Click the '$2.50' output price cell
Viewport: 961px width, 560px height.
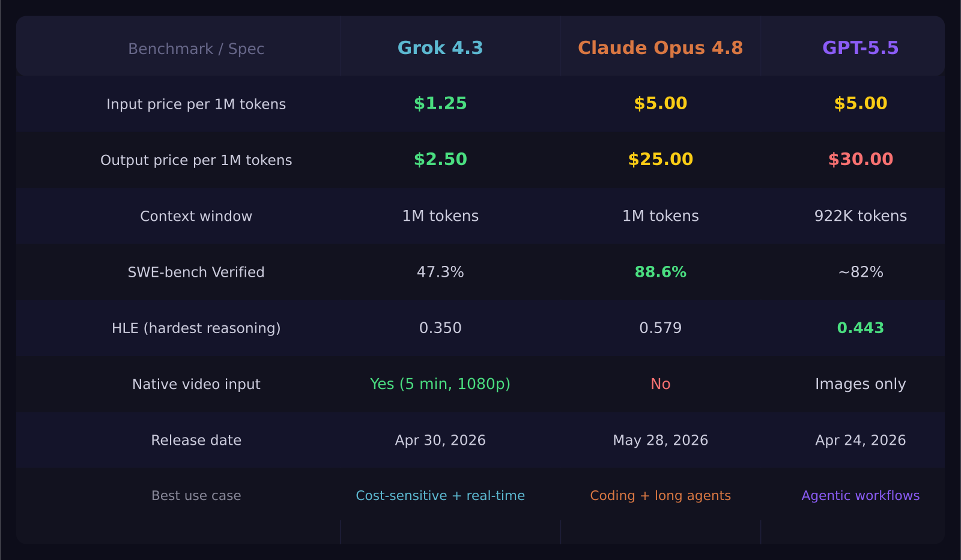click(440, 159)
